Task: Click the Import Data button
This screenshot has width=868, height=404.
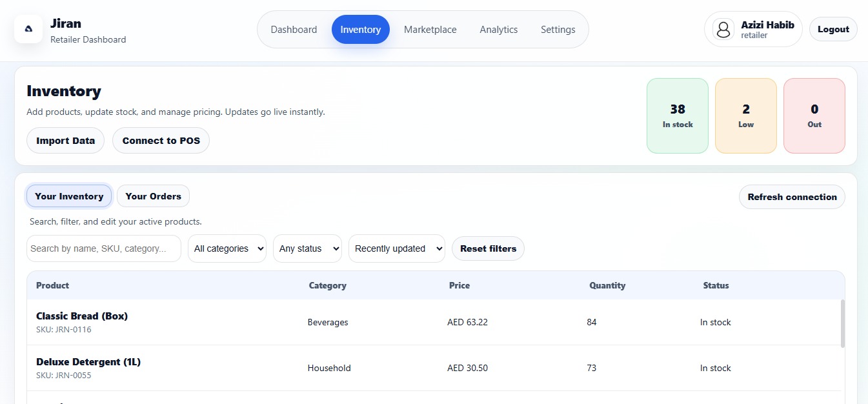Action: pyautogui.click(x=65, y=141)
